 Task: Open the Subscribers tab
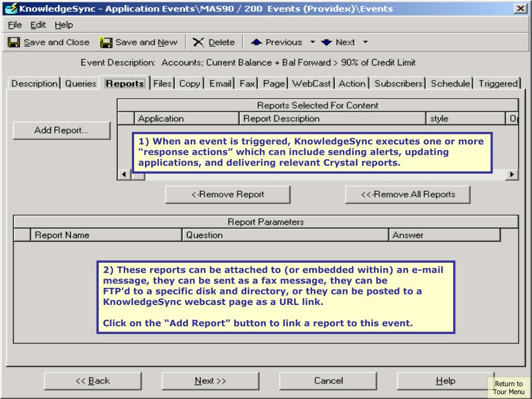[398, 84]
